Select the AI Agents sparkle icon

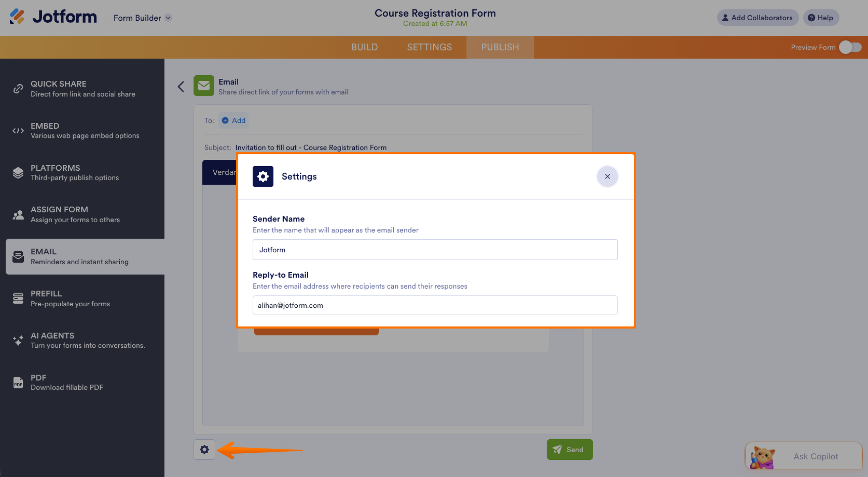coord(18,341)
